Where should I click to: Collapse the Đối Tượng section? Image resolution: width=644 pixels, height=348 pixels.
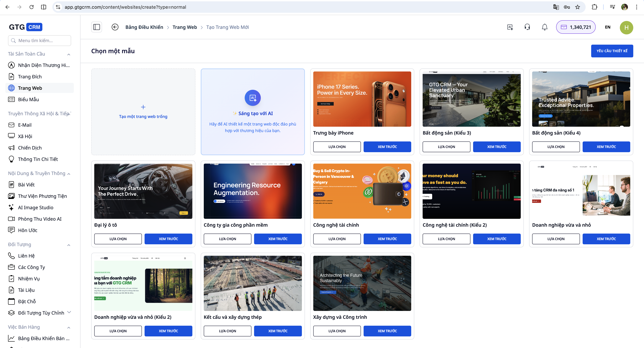point(69,245)
